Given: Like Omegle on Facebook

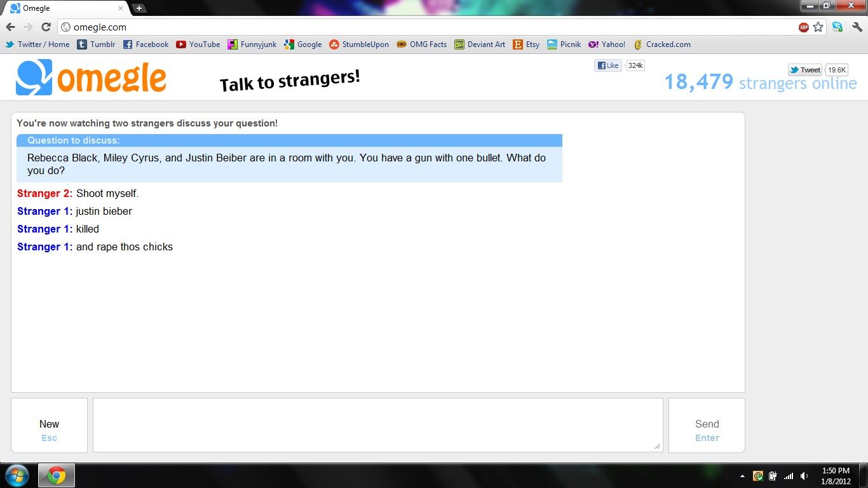Looking at the screenshot, I should [607, 65].
